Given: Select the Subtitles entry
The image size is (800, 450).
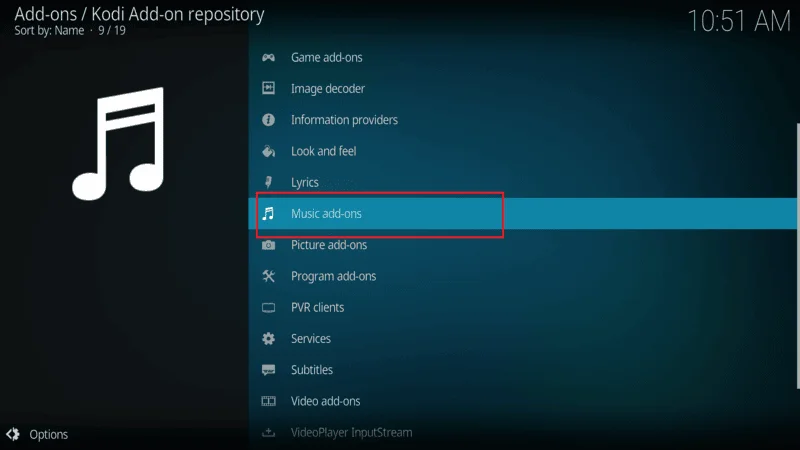Looking at the screenshot, I should pyautogui.click(x=522, y=370).
